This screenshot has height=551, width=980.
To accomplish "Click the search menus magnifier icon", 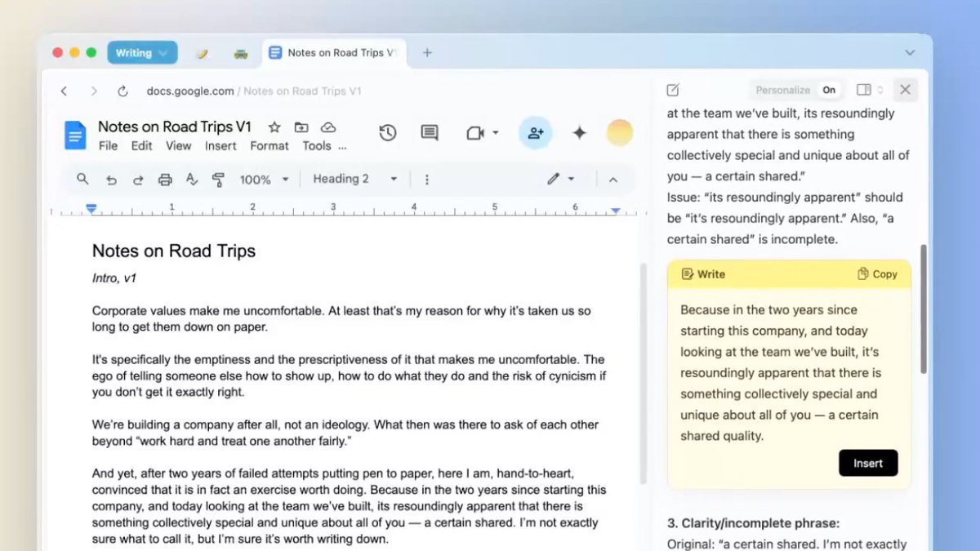I will [82, 179].
